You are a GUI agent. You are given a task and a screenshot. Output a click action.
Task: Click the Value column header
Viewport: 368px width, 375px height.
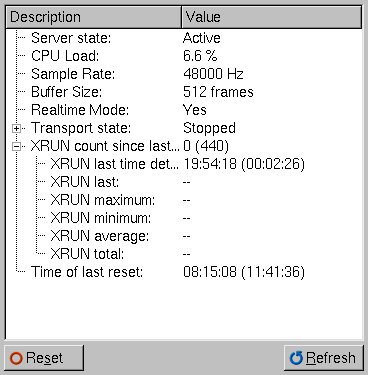(272, 17)
